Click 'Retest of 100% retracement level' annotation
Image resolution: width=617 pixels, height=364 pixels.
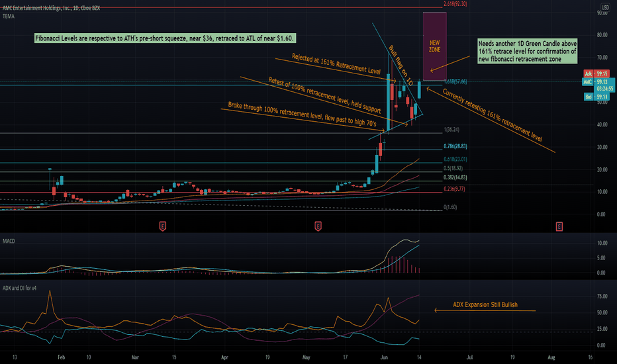click(324, 95)
